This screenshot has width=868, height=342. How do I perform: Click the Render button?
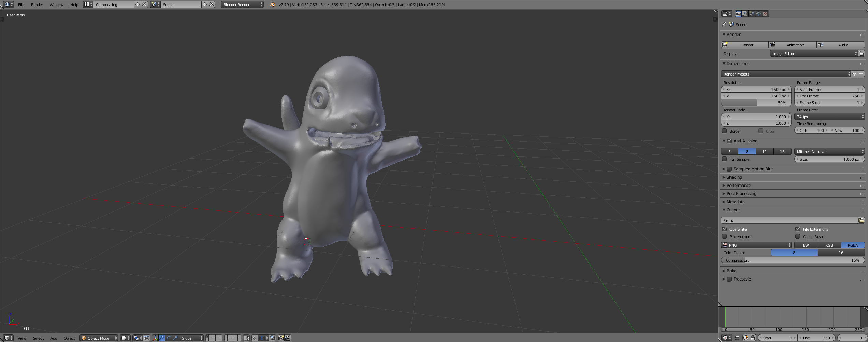click(x=745, y=45)
